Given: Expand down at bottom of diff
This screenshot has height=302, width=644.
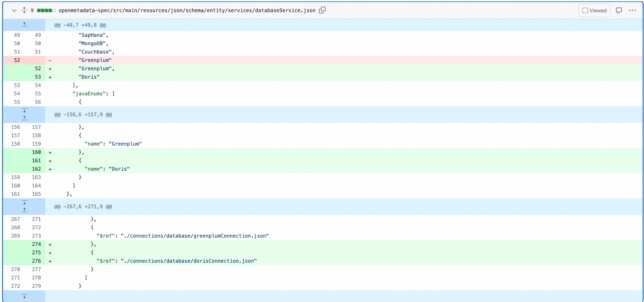Looking at the screenshot, I should tap(24, 296).
